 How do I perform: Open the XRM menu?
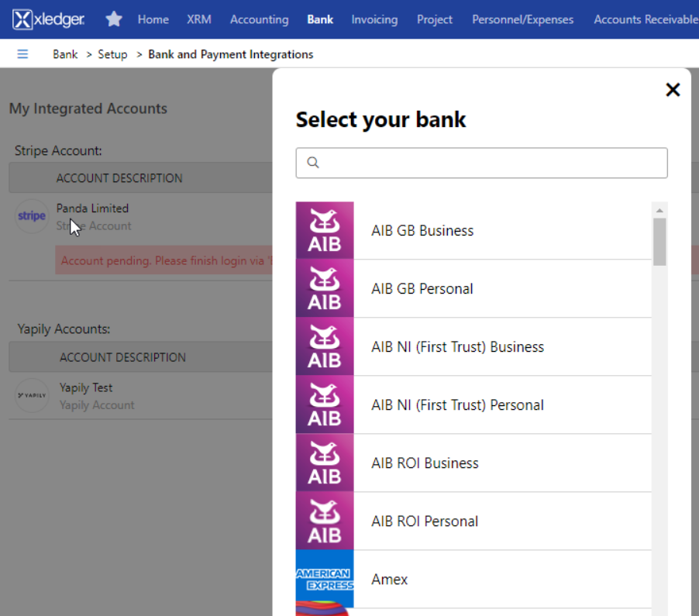coord(199,19)
